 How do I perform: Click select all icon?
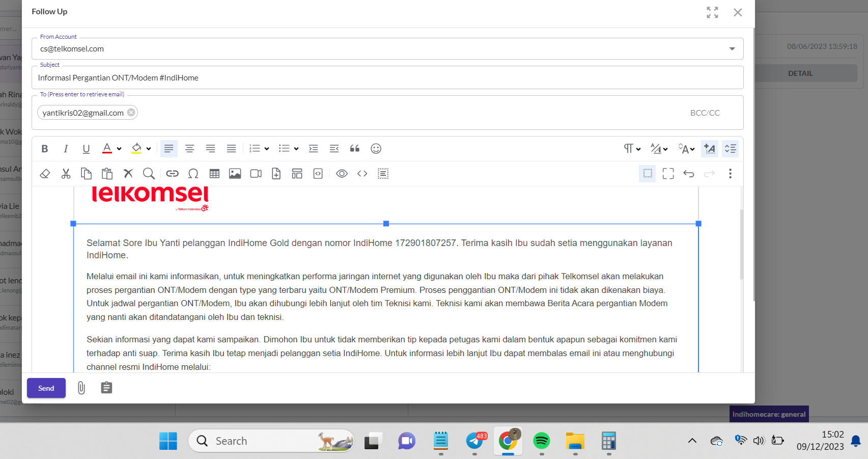click(x=383, y=174)
